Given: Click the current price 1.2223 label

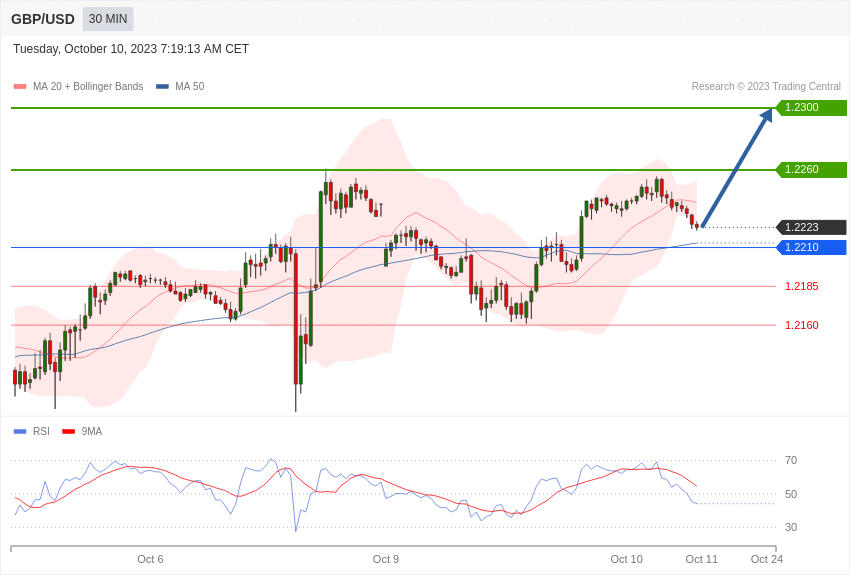Looking at the screenshot, I should click(812, 227).
